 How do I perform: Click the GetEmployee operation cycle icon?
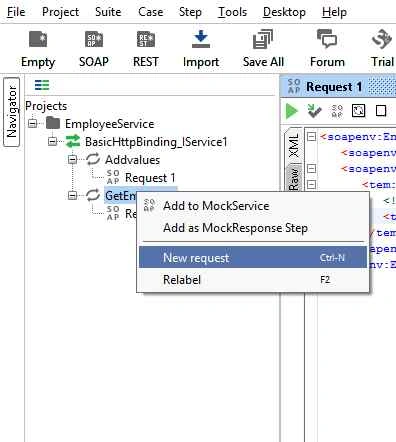point(93,195)
